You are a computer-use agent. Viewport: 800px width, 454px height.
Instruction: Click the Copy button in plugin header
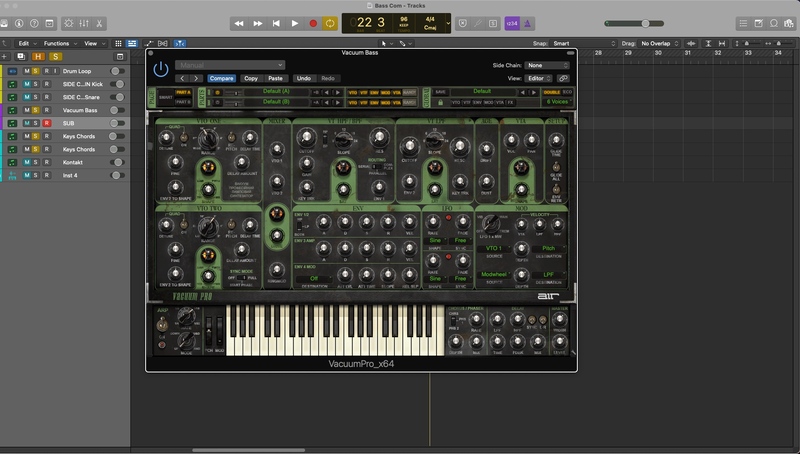(250, 78)
